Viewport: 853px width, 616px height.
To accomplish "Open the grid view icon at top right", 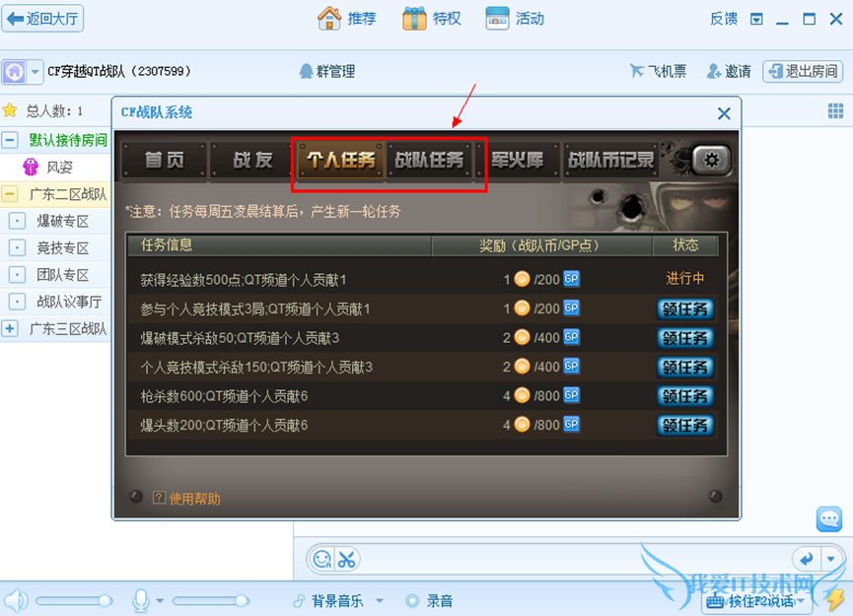I will click(x=835, y=111).
